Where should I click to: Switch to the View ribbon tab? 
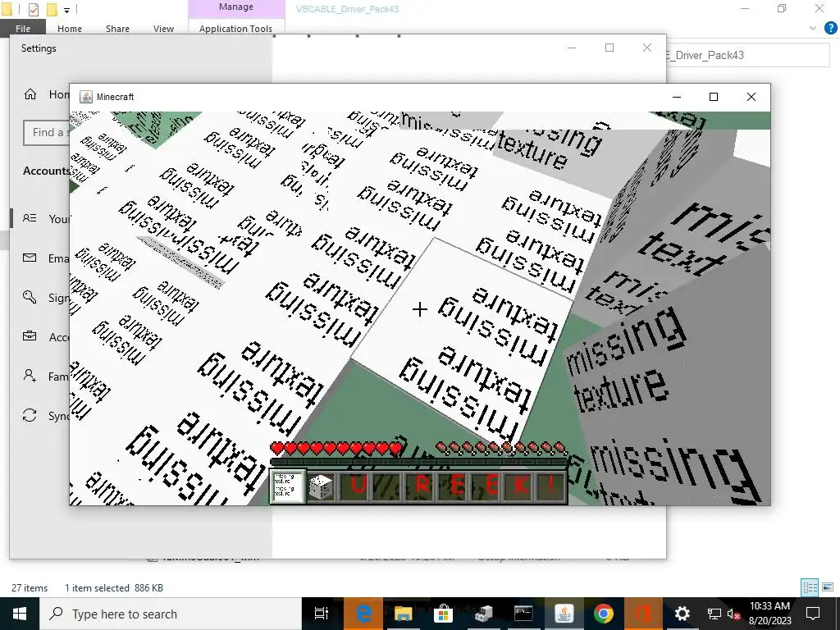163,29
